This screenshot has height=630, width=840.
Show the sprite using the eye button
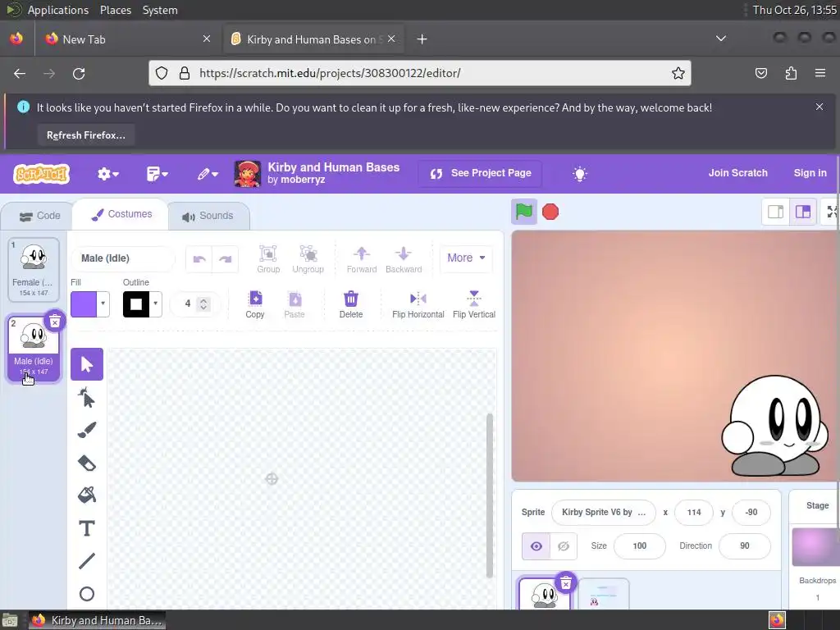point(536,546)
